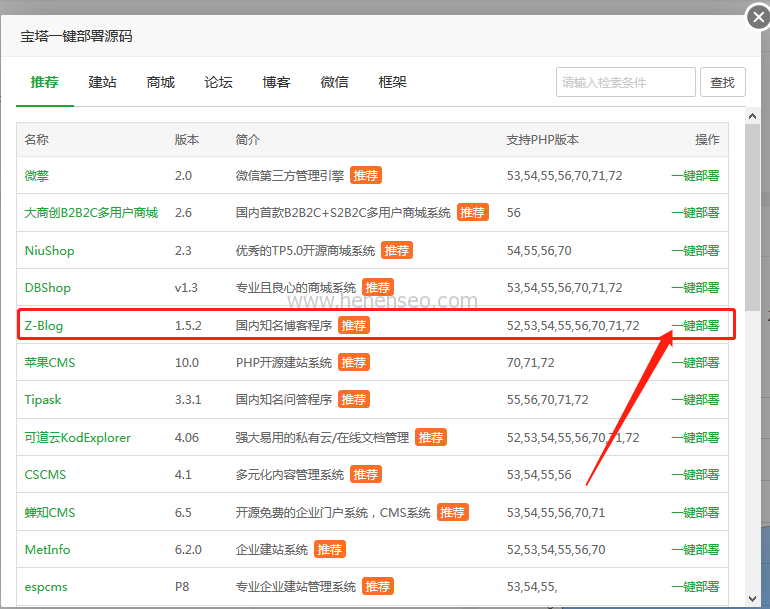Close the one-click deploy dialog
The width and height of the screenshot is (770, 609).
[758, 18]
